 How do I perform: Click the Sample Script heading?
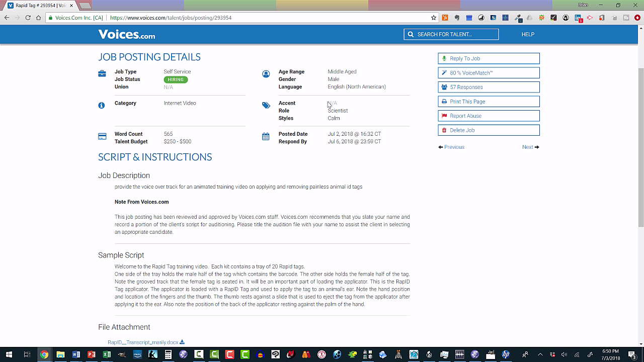pos(121,255)
